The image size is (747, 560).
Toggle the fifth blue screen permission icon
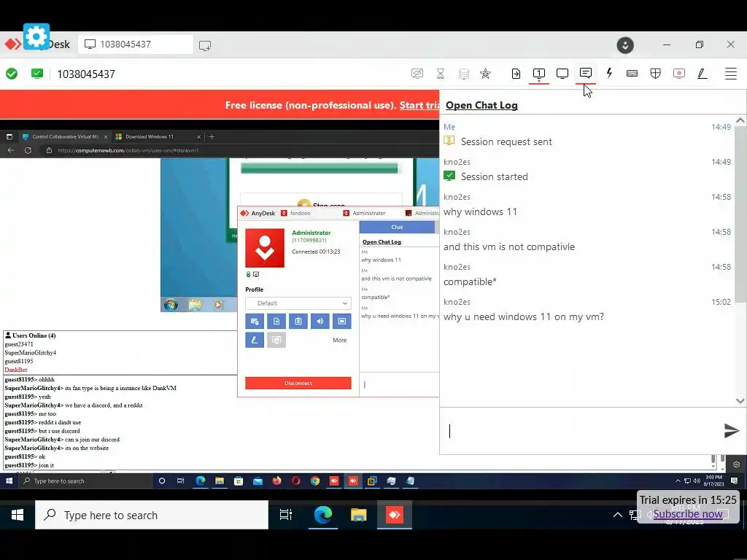click(x=341, y=322)
